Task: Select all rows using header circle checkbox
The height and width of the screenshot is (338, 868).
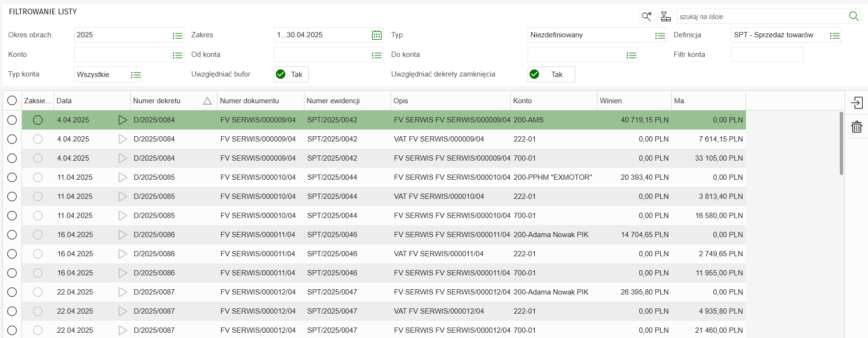Action: click(x=12, y=100)
